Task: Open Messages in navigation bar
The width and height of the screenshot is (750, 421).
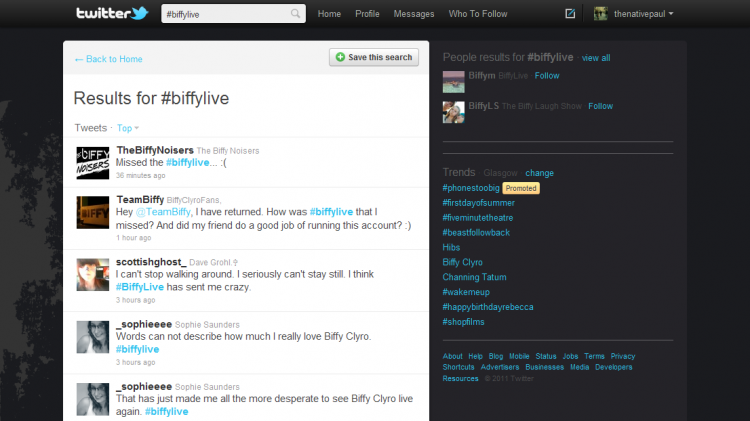Action: tap(414, 14)
